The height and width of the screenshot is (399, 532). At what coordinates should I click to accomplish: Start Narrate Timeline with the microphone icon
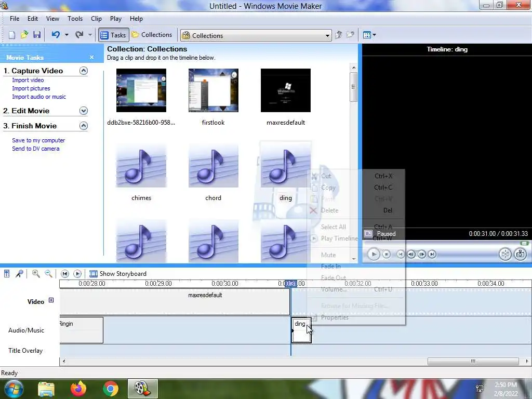[19, 273]
